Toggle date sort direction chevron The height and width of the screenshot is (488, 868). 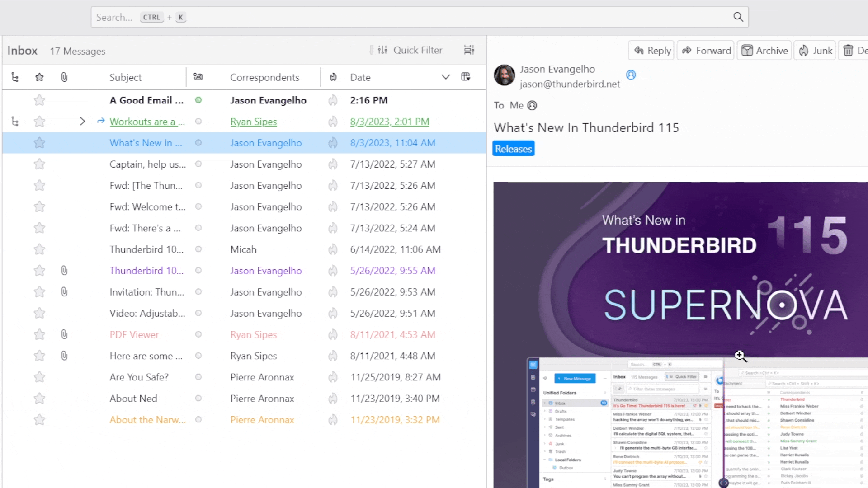446,77
